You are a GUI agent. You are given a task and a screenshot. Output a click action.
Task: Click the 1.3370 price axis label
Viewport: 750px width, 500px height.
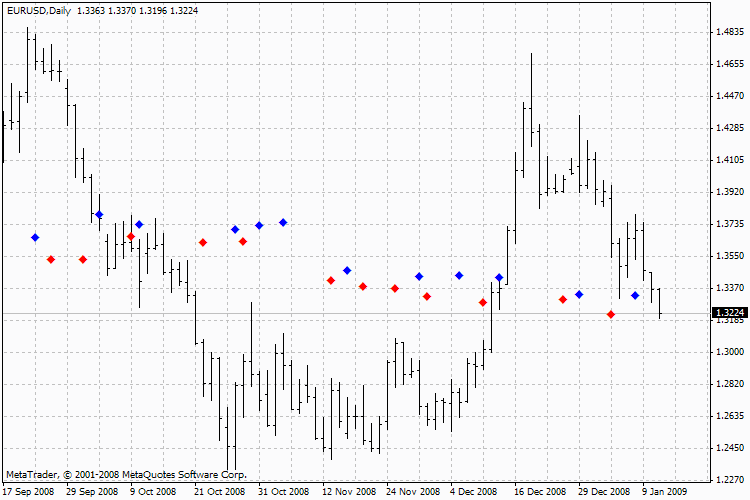[727, 288]
